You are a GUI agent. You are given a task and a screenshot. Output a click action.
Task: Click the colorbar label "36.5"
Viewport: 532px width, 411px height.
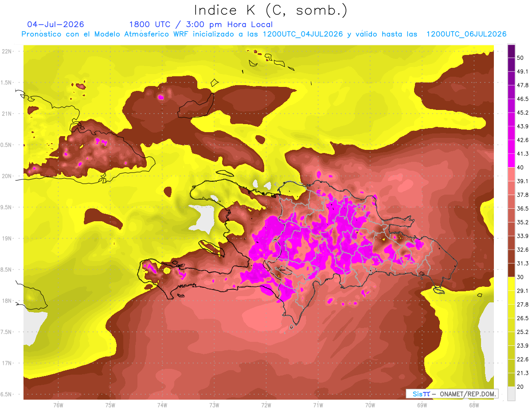click(522, 208)
